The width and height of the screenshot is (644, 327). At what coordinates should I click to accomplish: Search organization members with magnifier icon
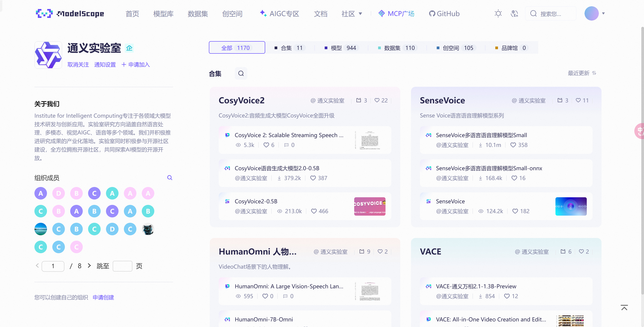(x=169, y=178)
